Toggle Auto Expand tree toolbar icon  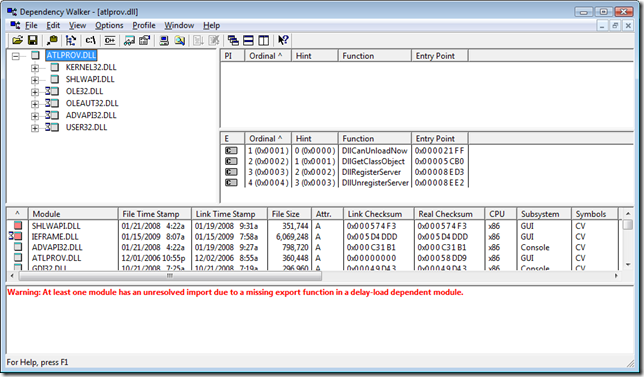click(x=71, y=40)
